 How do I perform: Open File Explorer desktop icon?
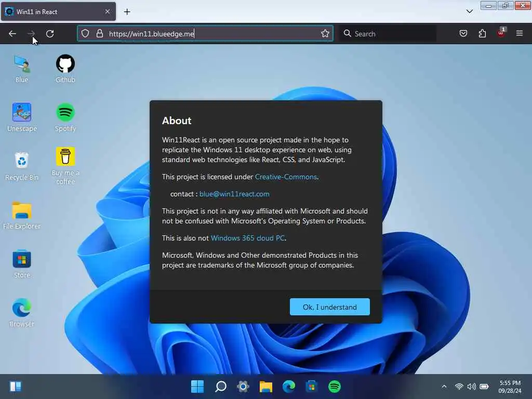[x=22, y=215]
